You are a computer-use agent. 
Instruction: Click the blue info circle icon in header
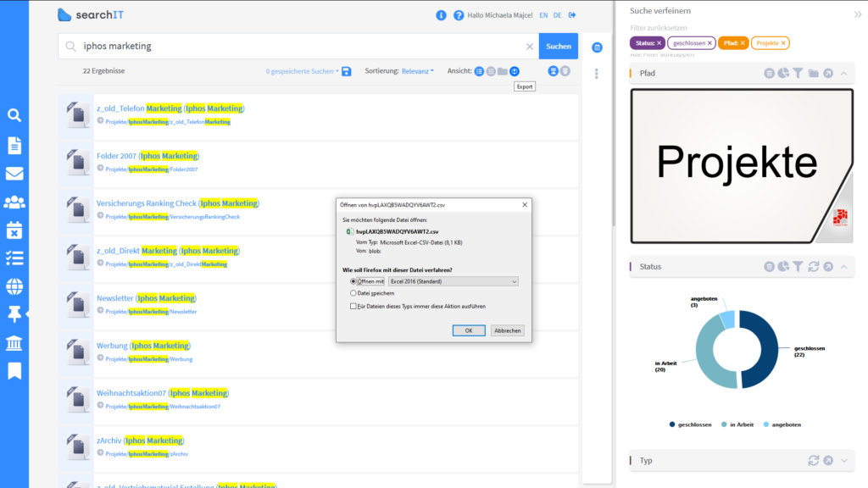[x=441, y=15]
